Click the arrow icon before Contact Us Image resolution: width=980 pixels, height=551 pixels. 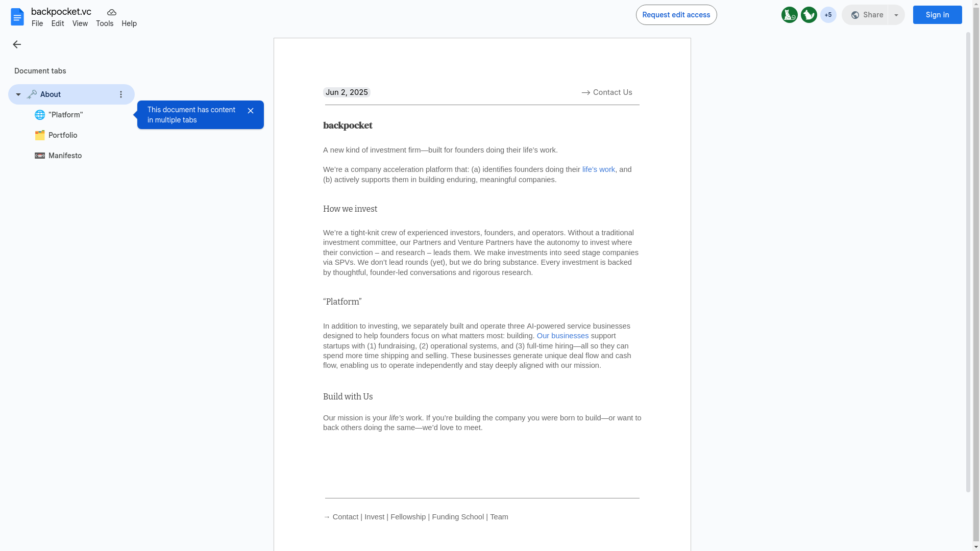[586, 92]
